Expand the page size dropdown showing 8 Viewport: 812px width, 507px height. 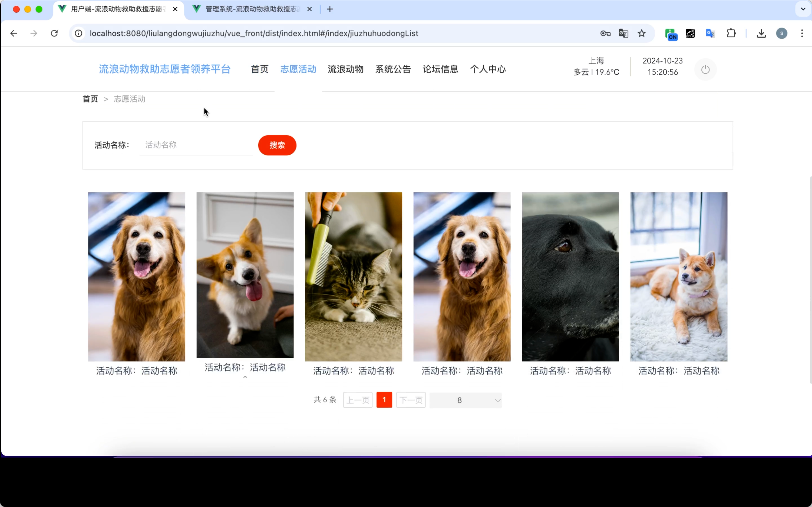coord(466,400)
